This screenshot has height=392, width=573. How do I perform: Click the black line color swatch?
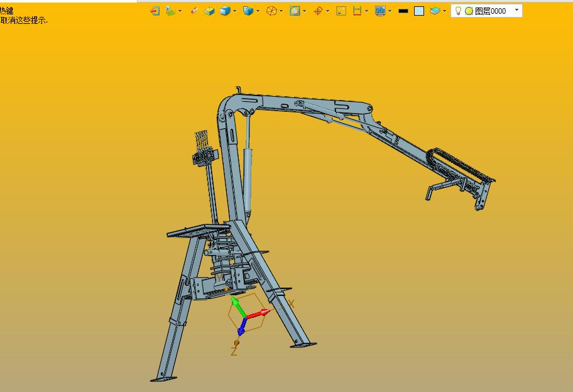point(403,11)
